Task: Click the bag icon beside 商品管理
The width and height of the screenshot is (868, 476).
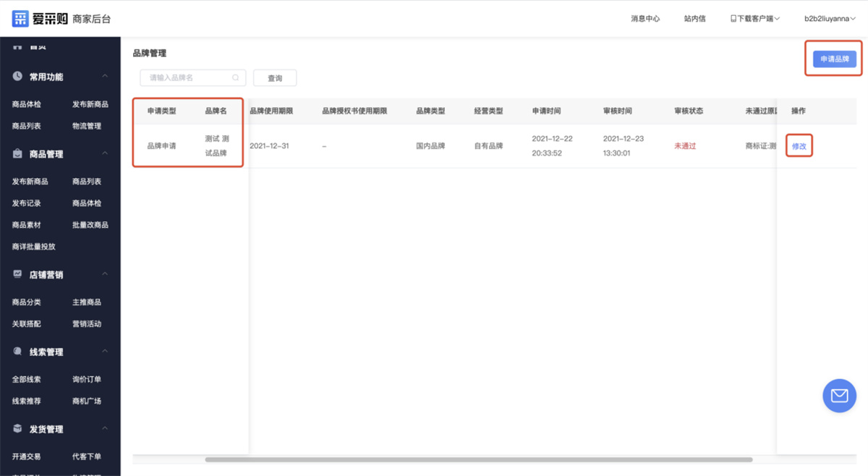Action: (17, 154)
